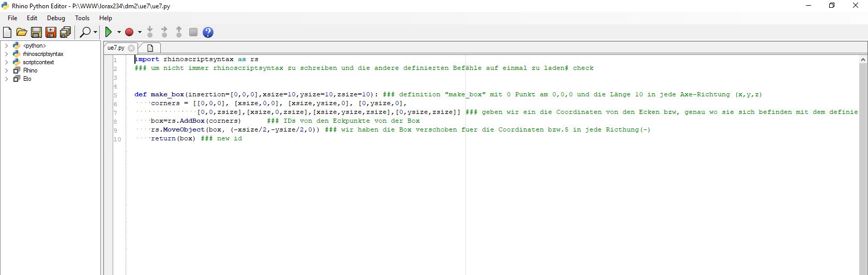Close the ue7.py tab
The height and width of the screenshot is (275, 868).
pyautogui.click(x=131, y=48)
